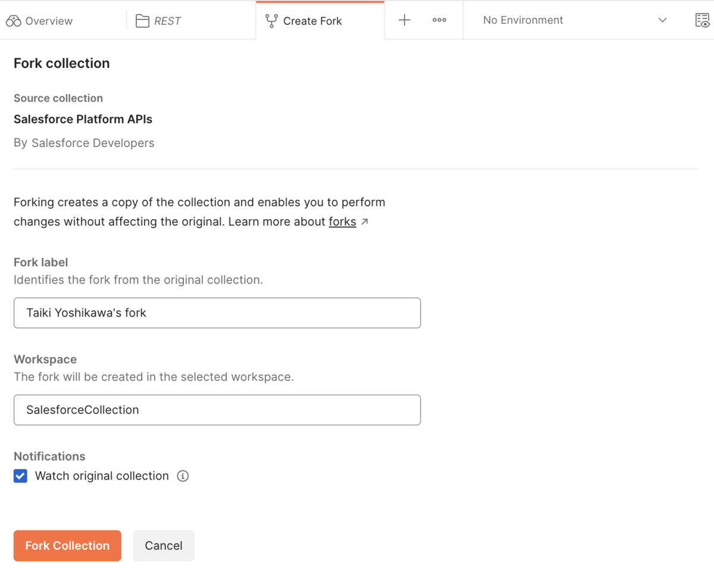This screenshot has height=588, width=714.
Task: Open the environment quick look icon
Action: [702, 20]
